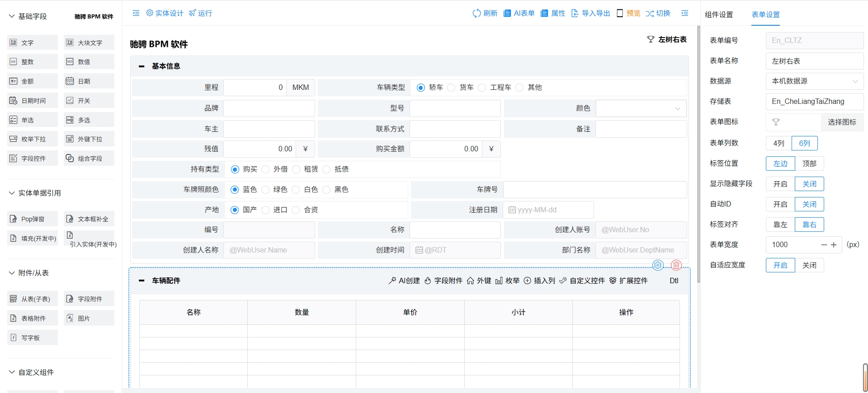
Task: Open the 颜色 dropdown
Action: point(641,108)
